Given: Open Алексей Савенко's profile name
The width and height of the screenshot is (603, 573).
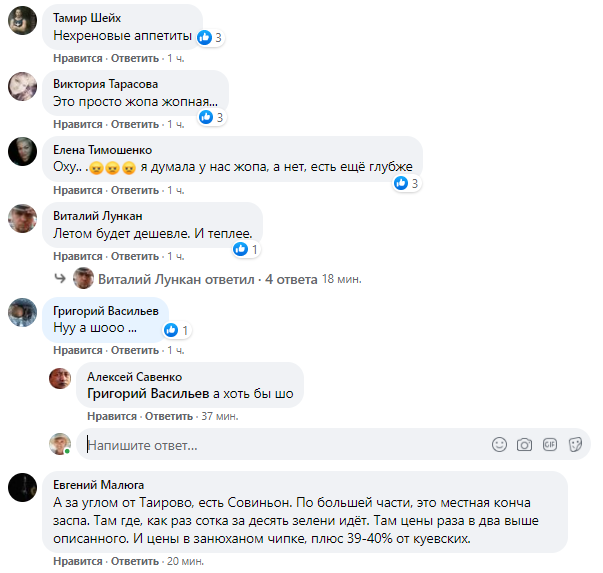Looking at the screenshot, I should coord(135,377).
